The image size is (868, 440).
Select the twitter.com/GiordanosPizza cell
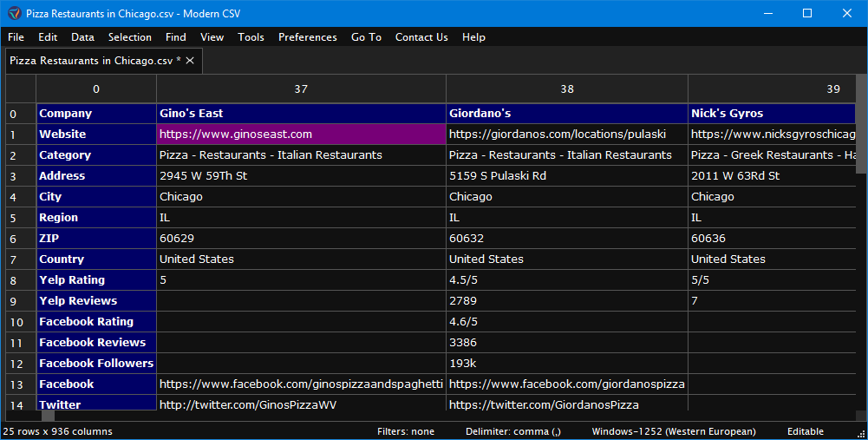[567, 404]
